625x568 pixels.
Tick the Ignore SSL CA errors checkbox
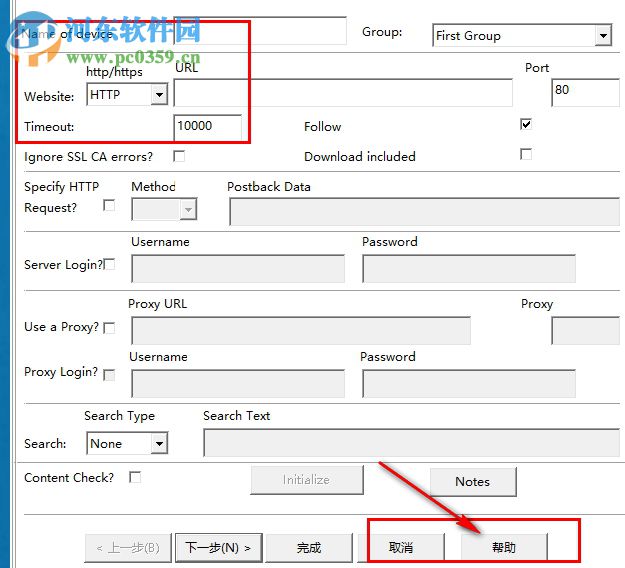coord(179,156)
